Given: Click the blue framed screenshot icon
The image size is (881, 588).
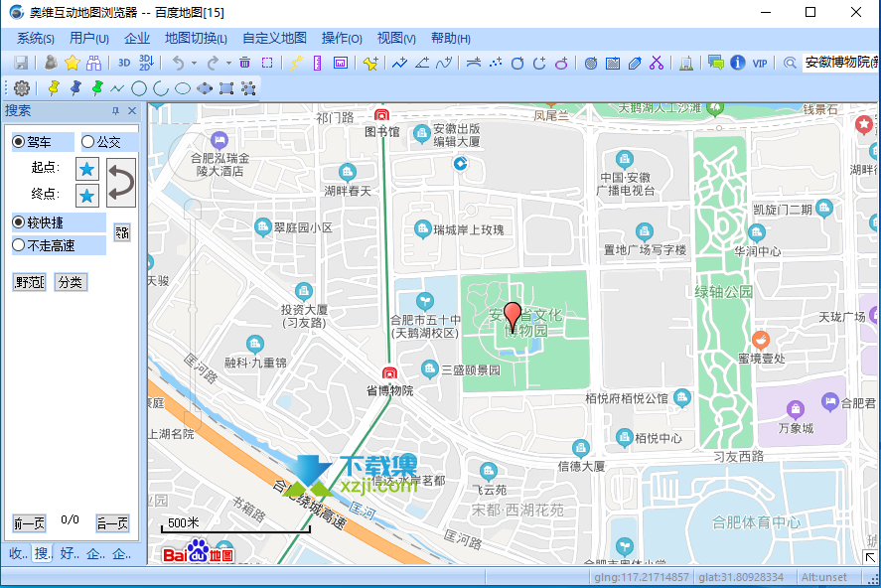Looking at the screenshot, I should tap(341, 63).
